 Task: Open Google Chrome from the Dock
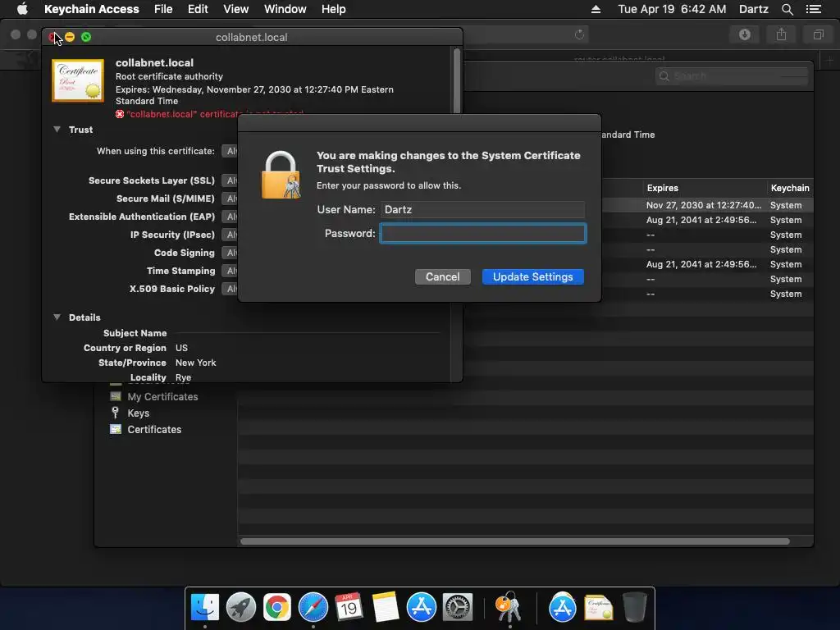[277, 608]
